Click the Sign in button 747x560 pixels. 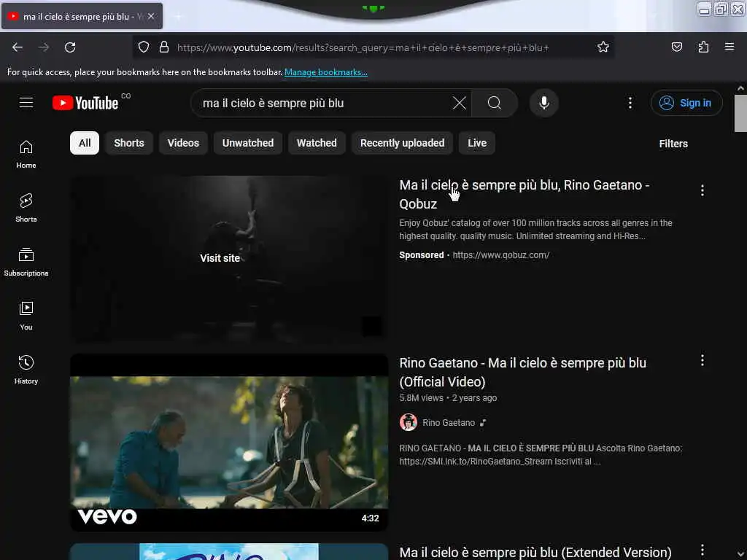pos(686,103)
